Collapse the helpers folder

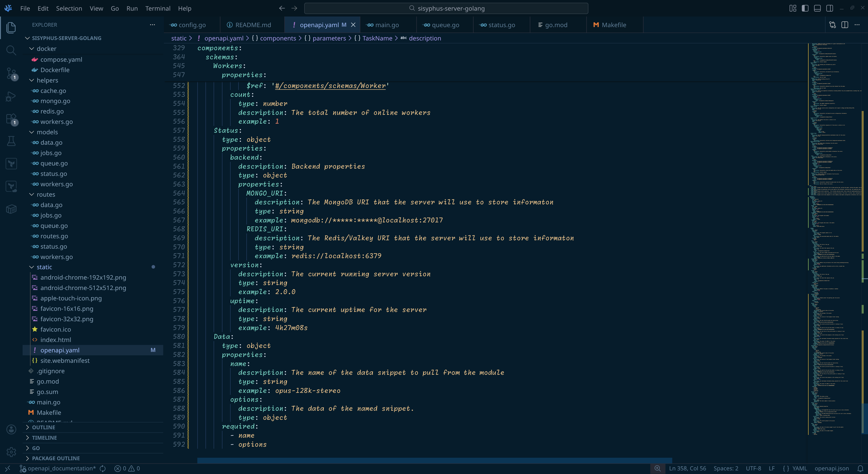click(x=47, y=80)
